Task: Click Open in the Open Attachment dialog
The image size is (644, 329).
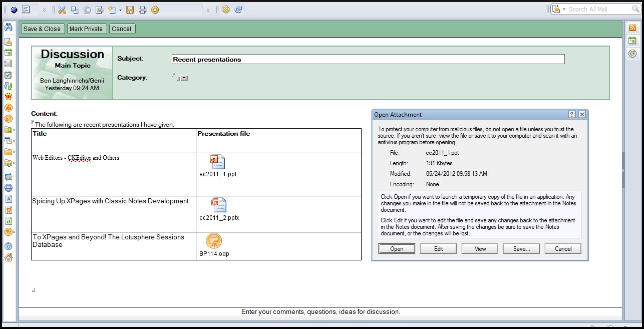Action: [x=397, y=249]
